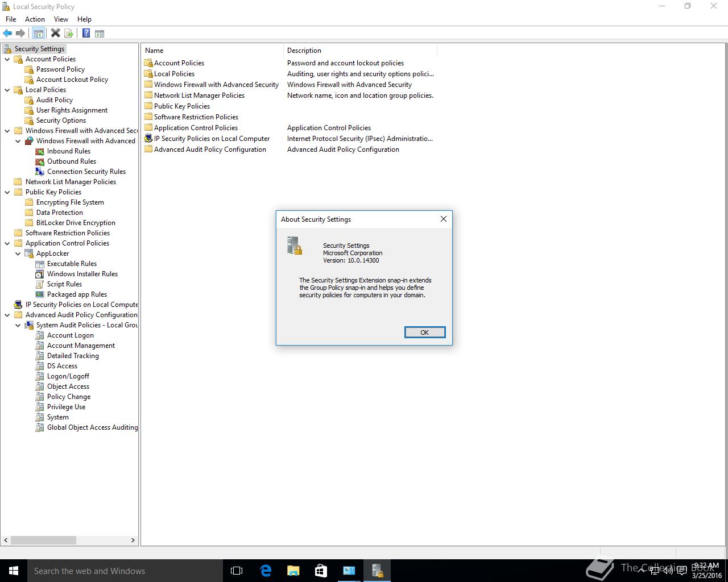Click System Audit Policies node icon
728x582 pixels.
(29, 325)
